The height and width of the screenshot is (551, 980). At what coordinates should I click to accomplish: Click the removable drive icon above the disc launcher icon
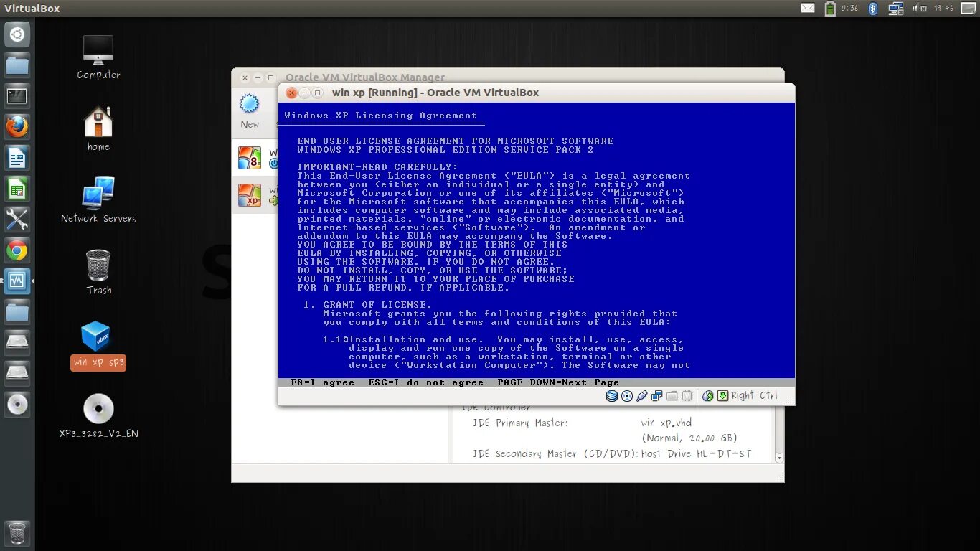tap(17, 373)
